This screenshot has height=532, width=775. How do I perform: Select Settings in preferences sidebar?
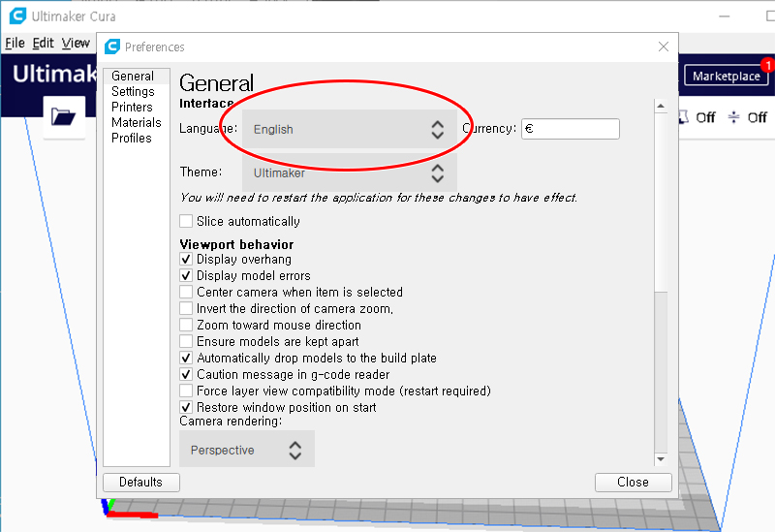[136, 91]
